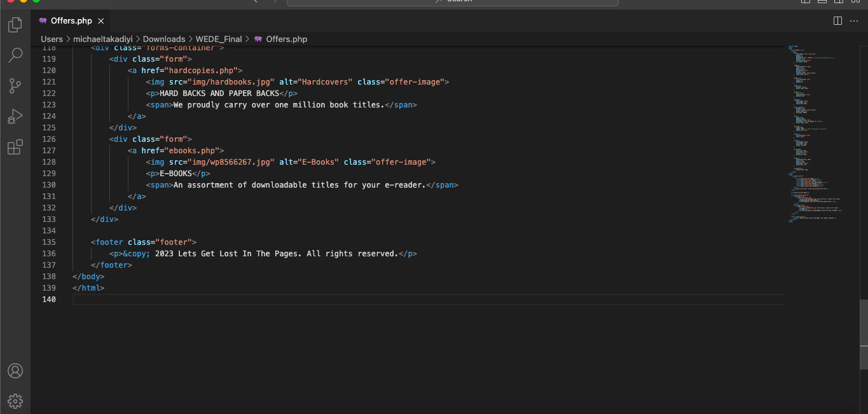The height and width of the screenshot is (414, 868).
Task: Click "We proudly carry over one million book titles."
Action: (279, 105)
